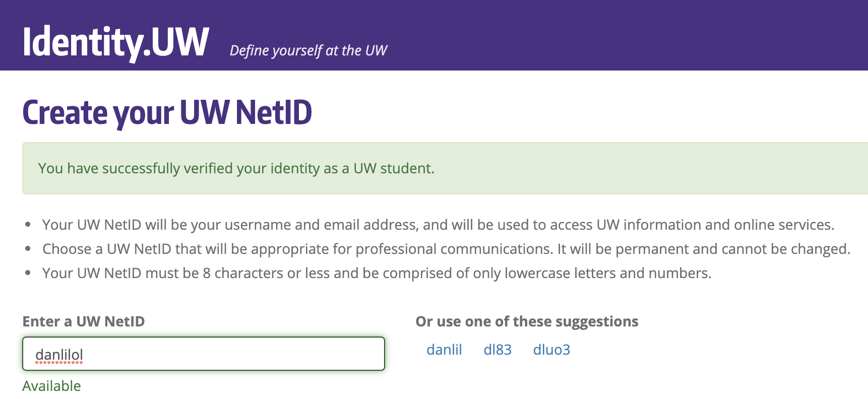Click the 'Or use one of these suggestions' heading
868x399 pixels.
tap(527, 321)
